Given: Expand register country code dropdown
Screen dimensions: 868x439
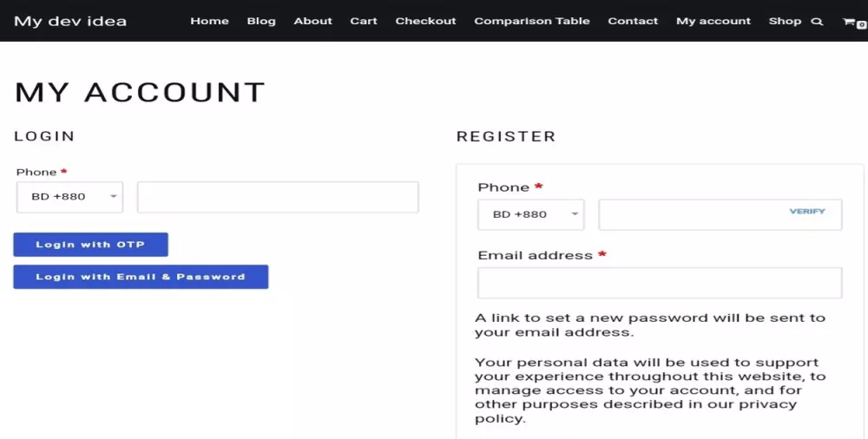Looking at the screenshot, I should click(x=530, y=214).
